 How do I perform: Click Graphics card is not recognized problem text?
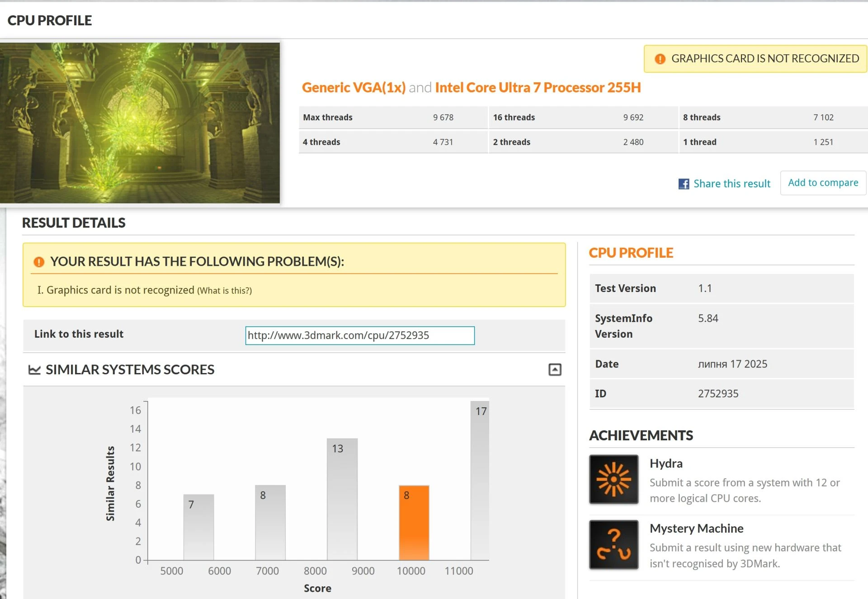click(120, 290)
